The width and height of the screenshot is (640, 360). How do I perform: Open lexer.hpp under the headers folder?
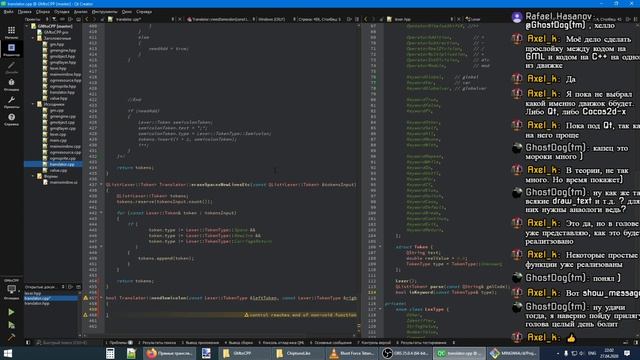[x=58, y=68]
